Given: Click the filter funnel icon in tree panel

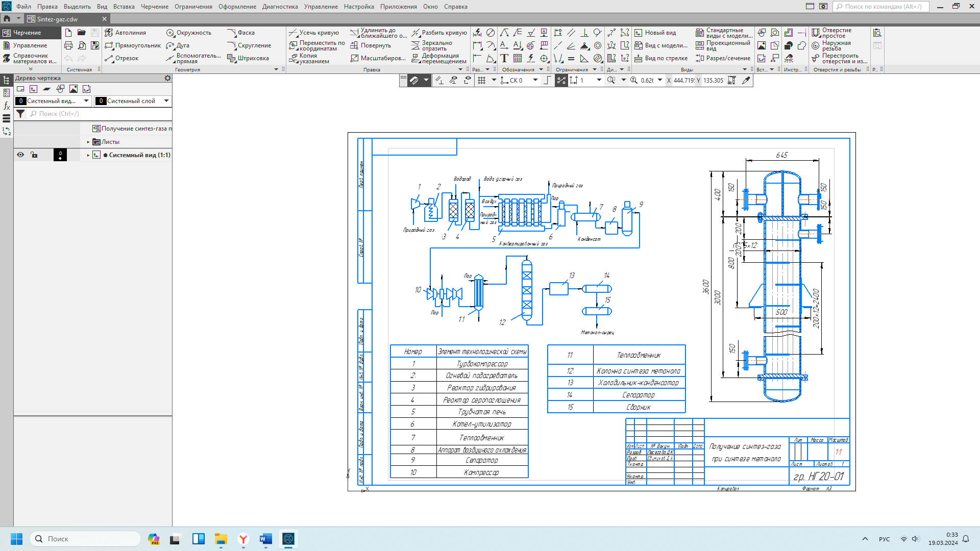Looking at the screenshot, I should tap(20, 114).
